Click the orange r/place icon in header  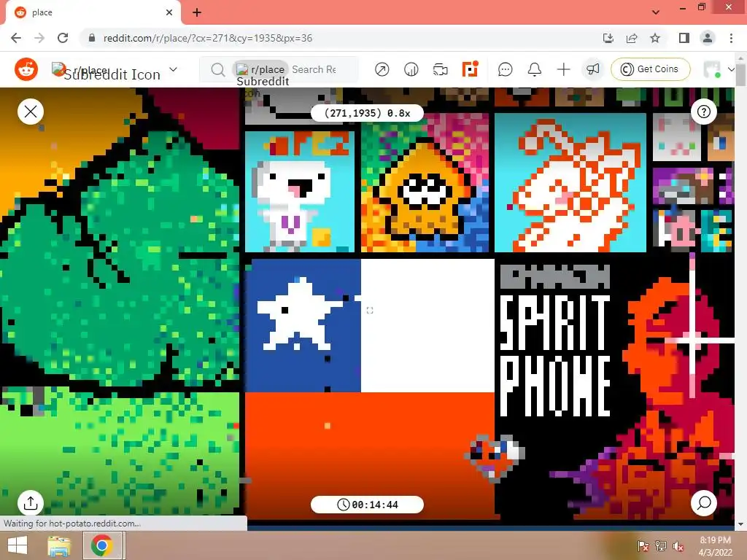pos(470,69)
